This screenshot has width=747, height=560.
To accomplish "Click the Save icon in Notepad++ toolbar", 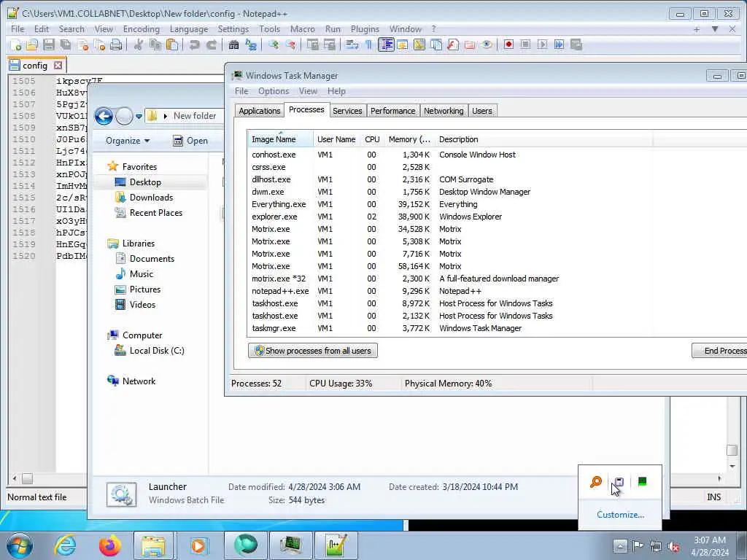I will (x=49, y=44).
